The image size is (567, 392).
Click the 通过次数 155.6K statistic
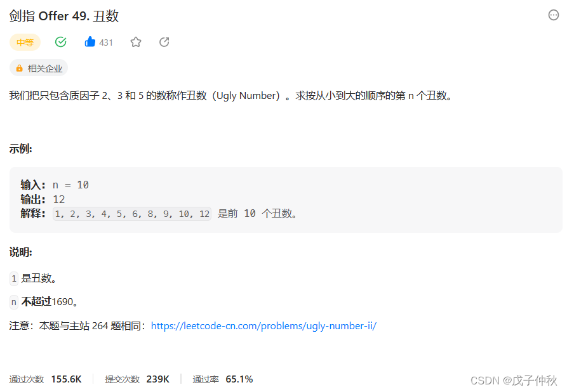pyautogui.click(x=46, y=379)
